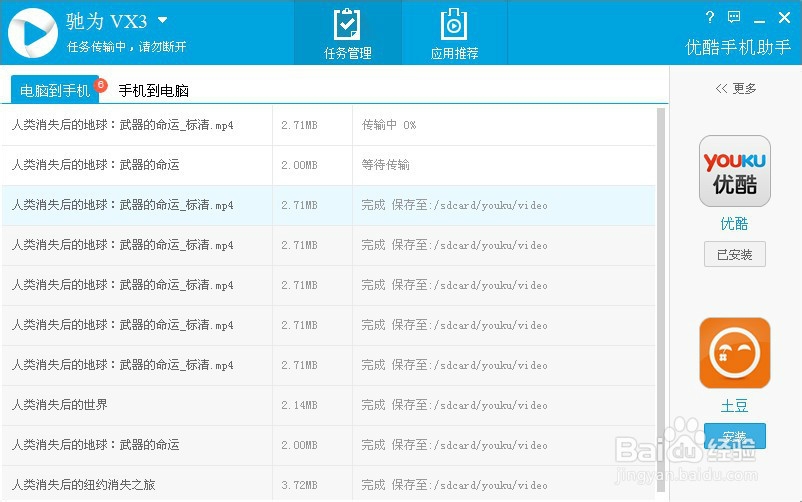Screen dimensions: 802x502
Task: Click the 已安装 installed button
Action: 734,254
